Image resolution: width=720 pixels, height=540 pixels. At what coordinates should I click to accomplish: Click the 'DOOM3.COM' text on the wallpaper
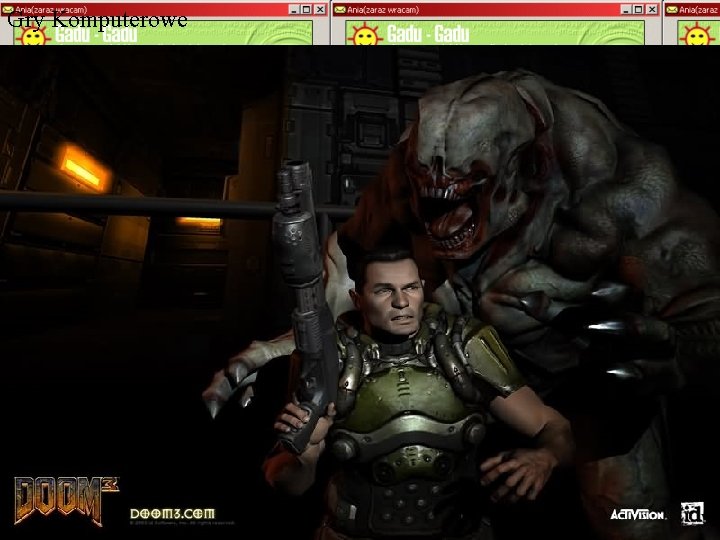(172, 513)
